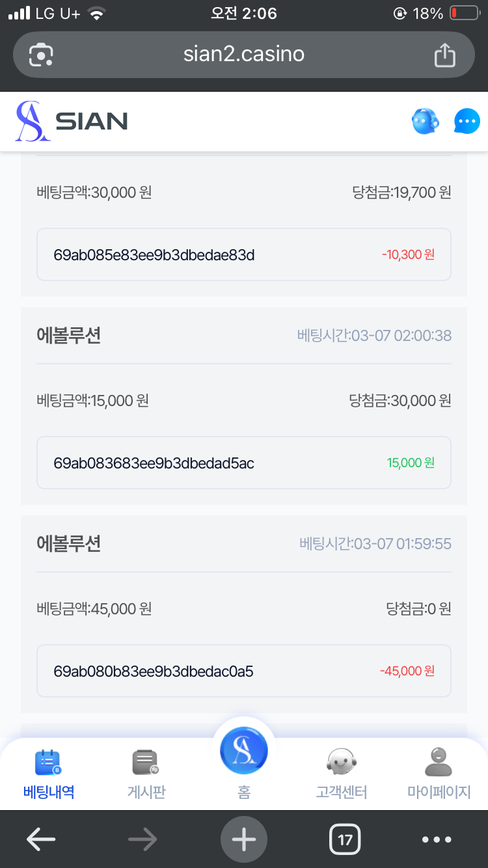Screen dimensions: 488x868
Task: Select bet ID 69ab083683ee9b3dbedad5ac row
Action: [x=244, y=463]
